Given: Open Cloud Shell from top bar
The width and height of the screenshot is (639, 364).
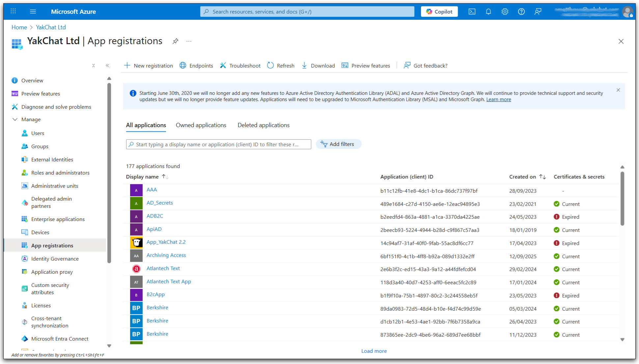Looking at the screenshot, I should tap(472, 12).
